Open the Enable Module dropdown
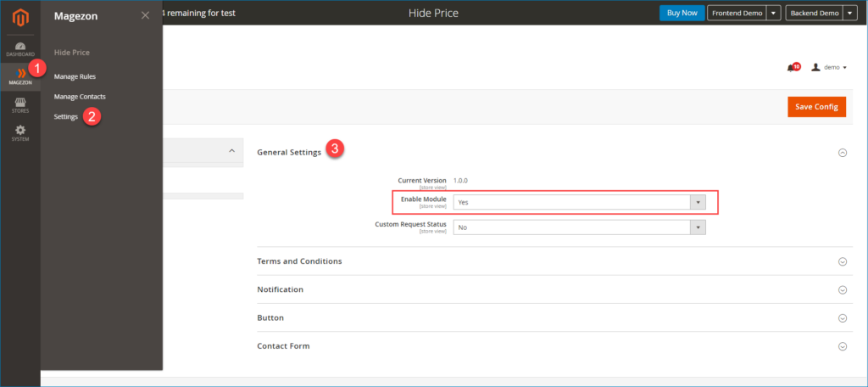 (579, 202)
